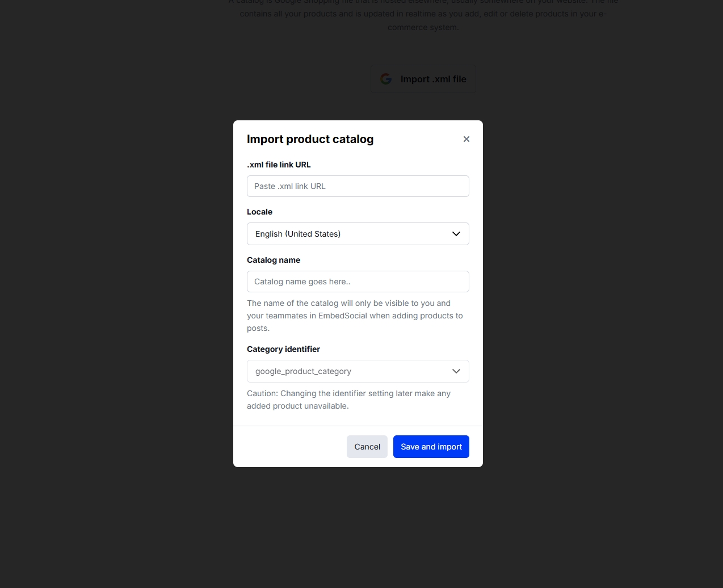The height and width of the screenshot is (588, 723).
Task: Click the Google Shopping description text
Action: (x=423, y=14)
